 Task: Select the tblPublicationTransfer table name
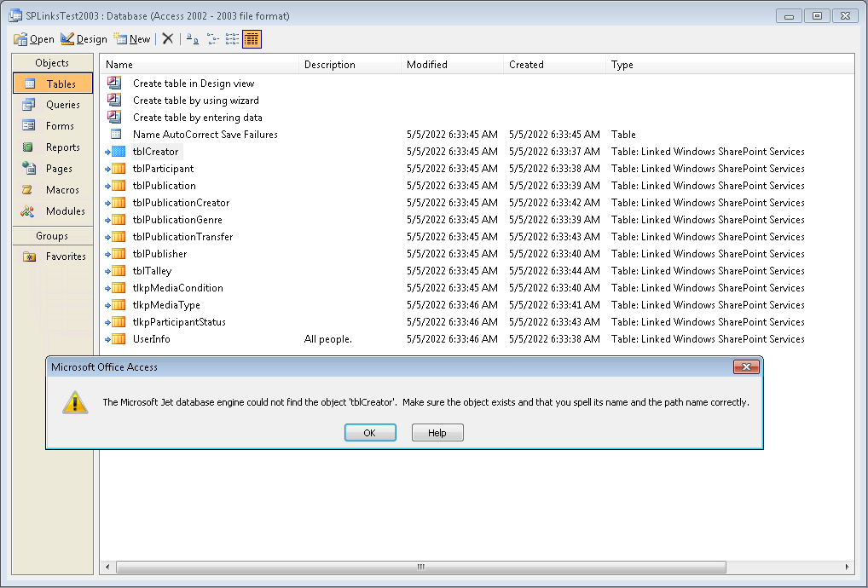(x=182, y=237)
